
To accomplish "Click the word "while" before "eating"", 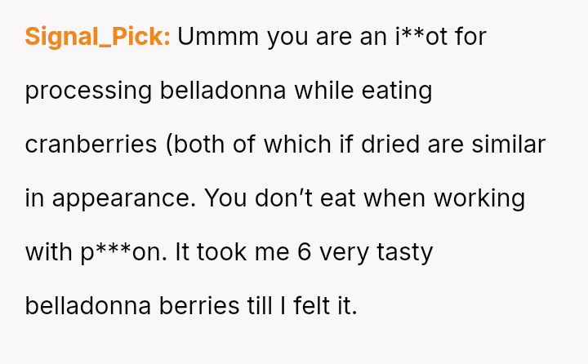I will [x=325, y=91].
